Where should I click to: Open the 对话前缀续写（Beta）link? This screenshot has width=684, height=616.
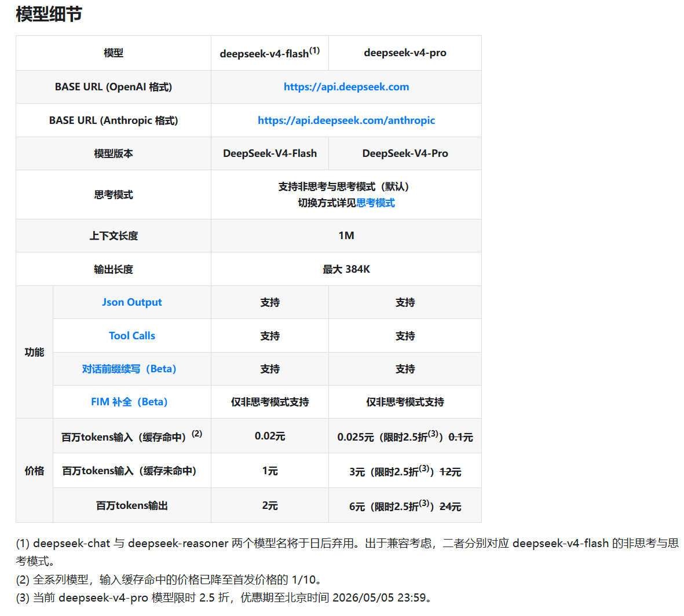point(131,369)
